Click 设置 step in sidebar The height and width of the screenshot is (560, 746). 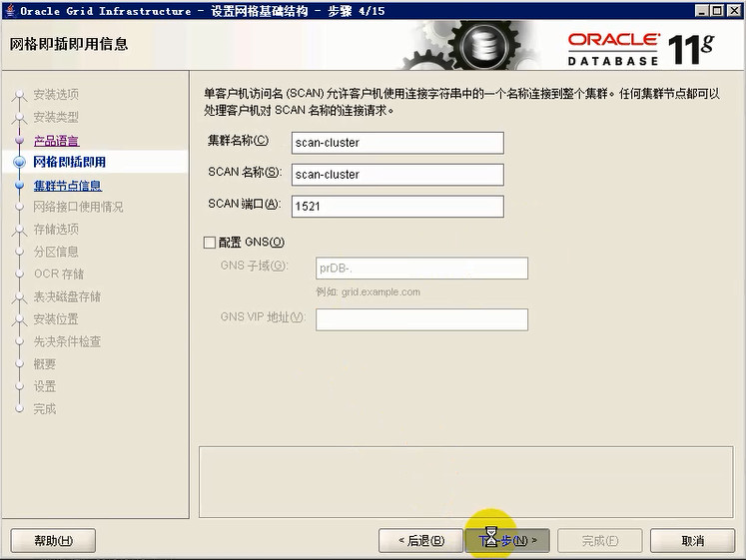45,386
